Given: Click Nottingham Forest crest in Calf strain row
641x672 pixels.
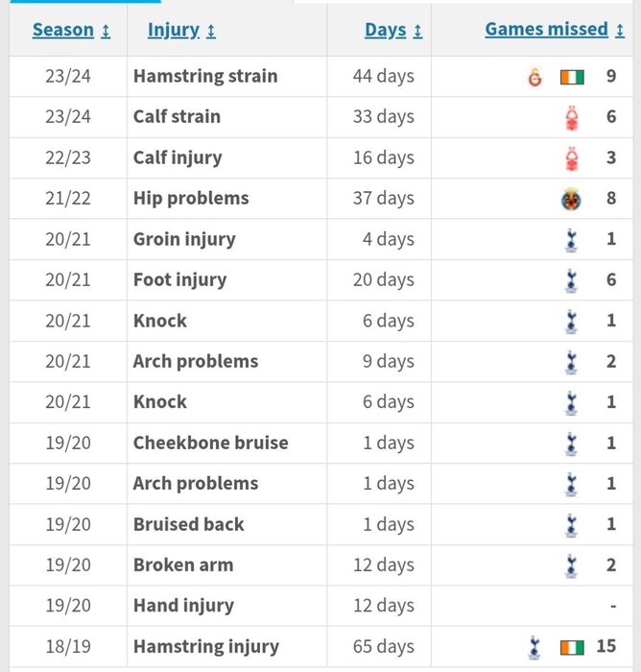Looking at the screenshot, I should (x=572, y=117).
